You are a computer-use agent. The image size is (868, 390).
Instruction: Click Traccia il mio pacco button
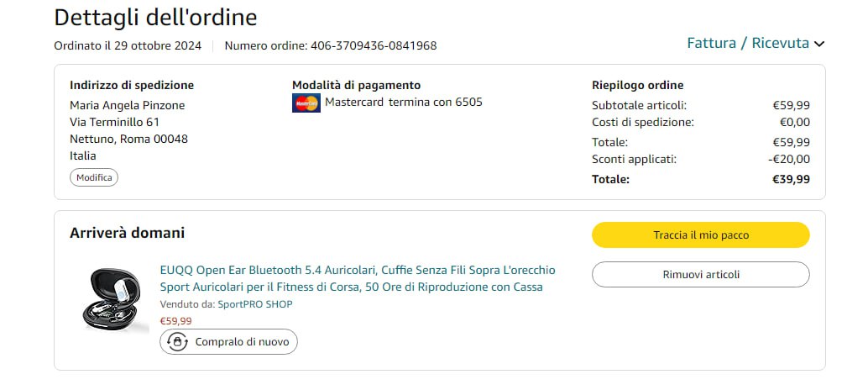[x=700, y=235]
